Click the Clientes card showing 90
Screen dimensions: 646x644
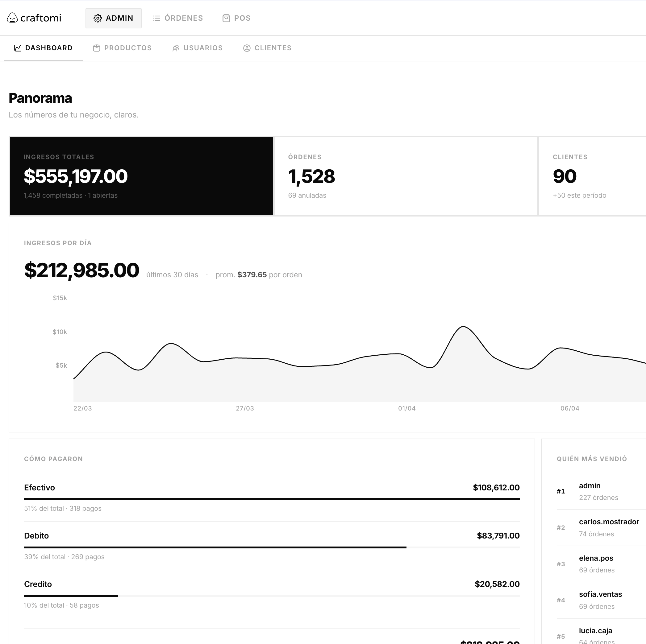pyautogui.click(x=593, y=176)
